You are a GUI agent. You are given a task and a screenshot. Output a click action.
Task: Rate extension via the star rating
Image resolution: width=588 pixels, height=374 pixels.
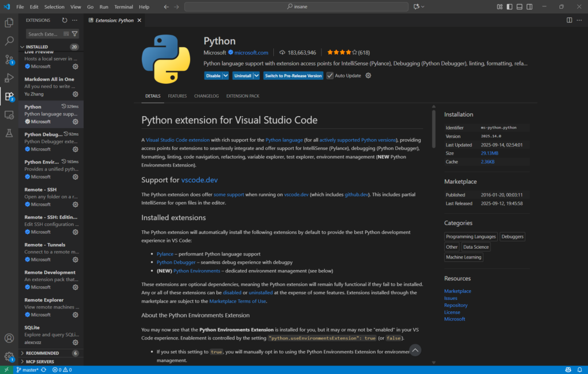click(342, 52)
